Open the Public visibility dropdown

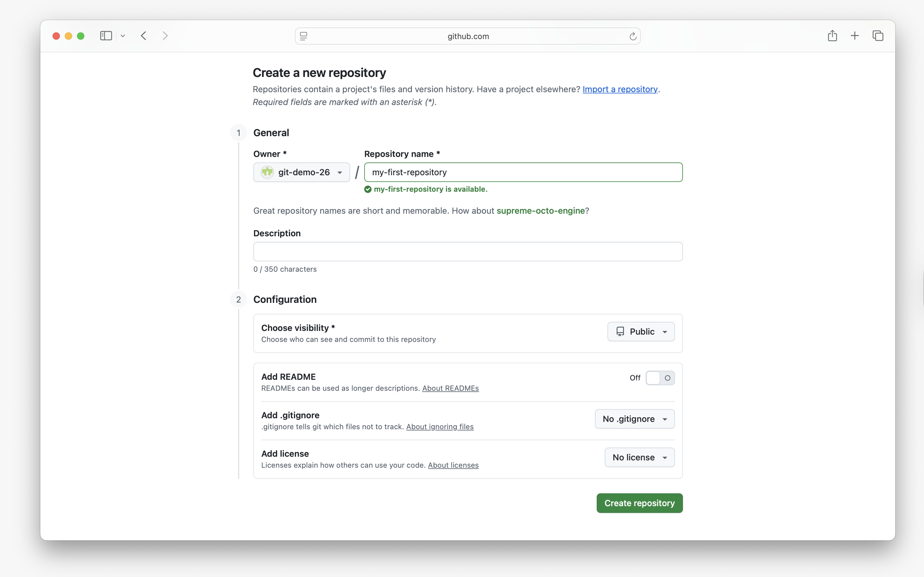point(641,331)
